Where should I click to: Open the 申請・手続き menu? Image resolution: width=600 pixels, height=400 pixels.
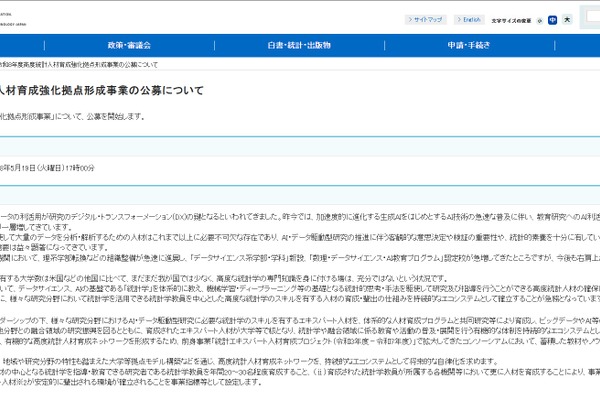pos(469,45)
